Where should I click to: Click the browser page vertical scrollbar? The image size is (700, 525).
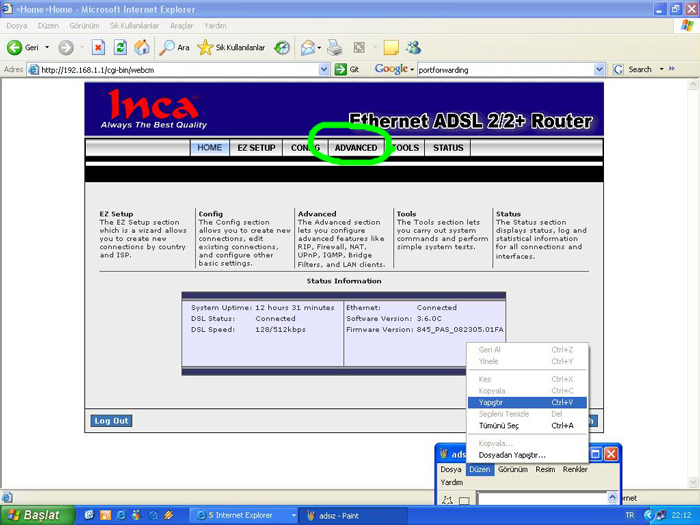click(693, 283)
